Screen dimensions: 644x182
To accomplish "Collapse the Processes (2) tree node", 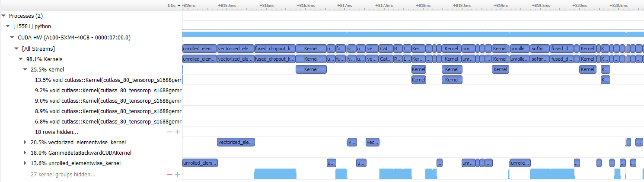I will [4, 16].
